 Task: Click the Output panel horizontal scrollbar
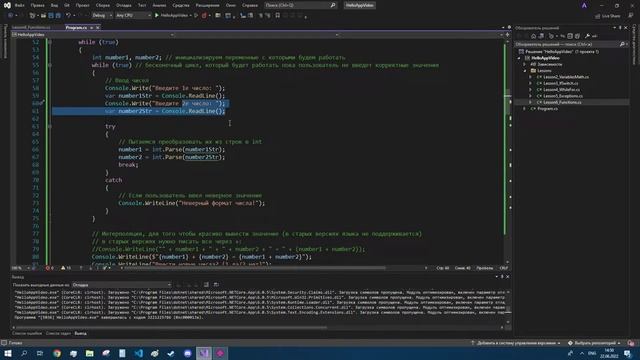pos(171,327)
